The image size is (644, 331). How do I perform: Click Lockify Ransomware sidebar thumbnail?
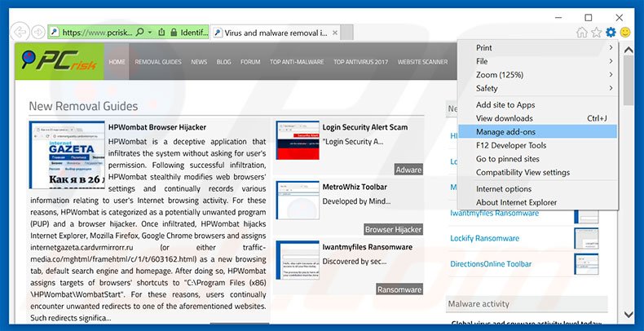[x=586, y=238]
